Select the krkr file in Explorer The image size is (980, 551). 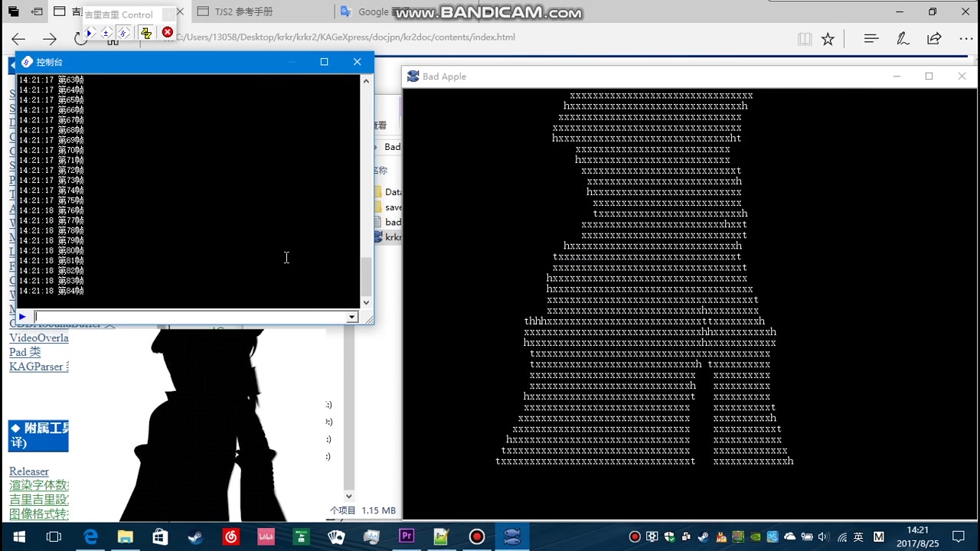(388, 237)
